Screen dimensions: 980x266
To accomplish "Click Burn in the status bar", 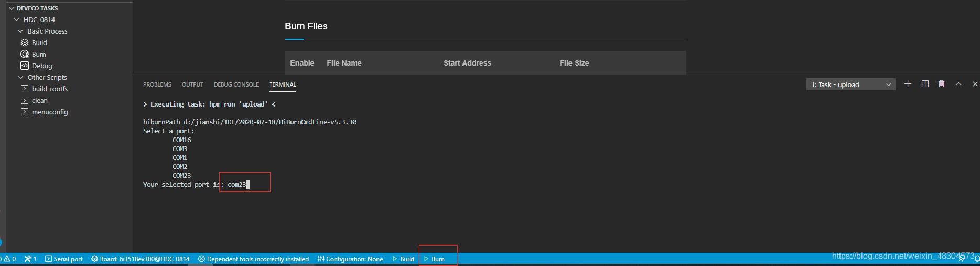I will (435, 259).
